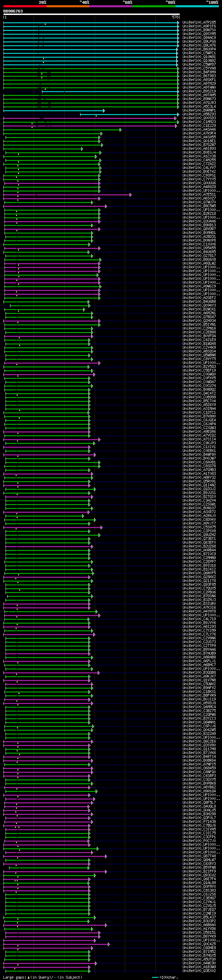Select hit UniRef100_C1E229
The height and width of the screenshot is (980, 222).
[x=199, y=125]
